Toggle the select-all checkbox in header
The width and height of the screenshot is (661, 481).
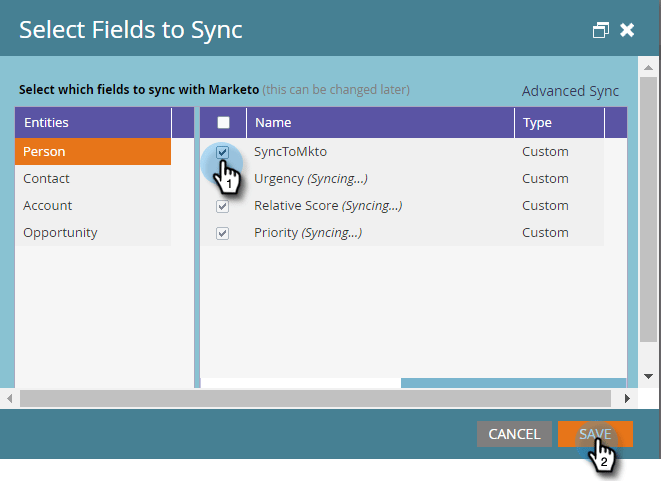point(223,123)
